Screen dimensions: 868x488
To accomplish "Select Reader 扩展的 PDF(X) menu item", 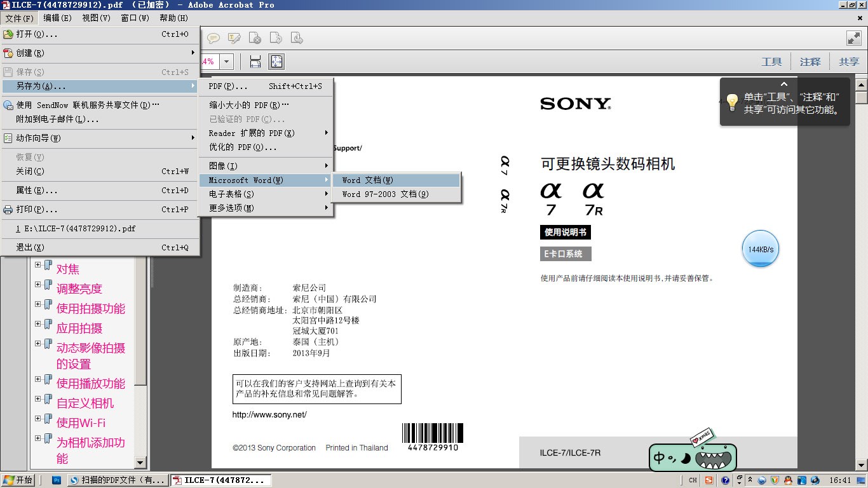I will tap(266, 133).
